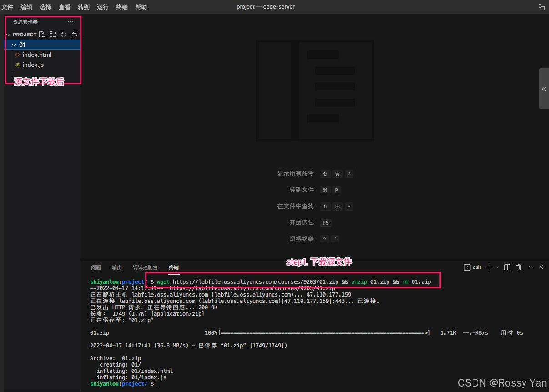The width and height of the screenshot is (549, 392).
Task: Open the 查看 menu
Action: (x=65, y=7)
